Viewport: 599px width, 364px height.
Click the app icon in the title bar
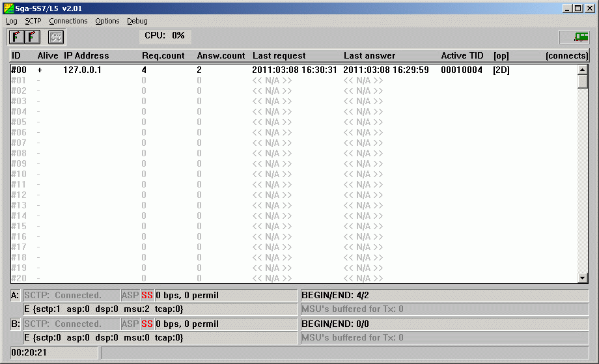pos(8,8)
